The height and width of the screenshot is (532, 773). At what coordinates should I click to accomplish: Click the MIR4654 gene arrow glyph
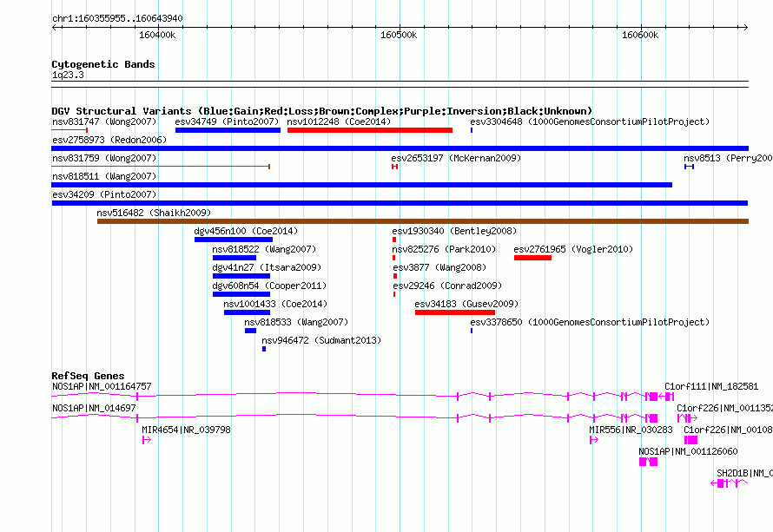click(147, 440)
